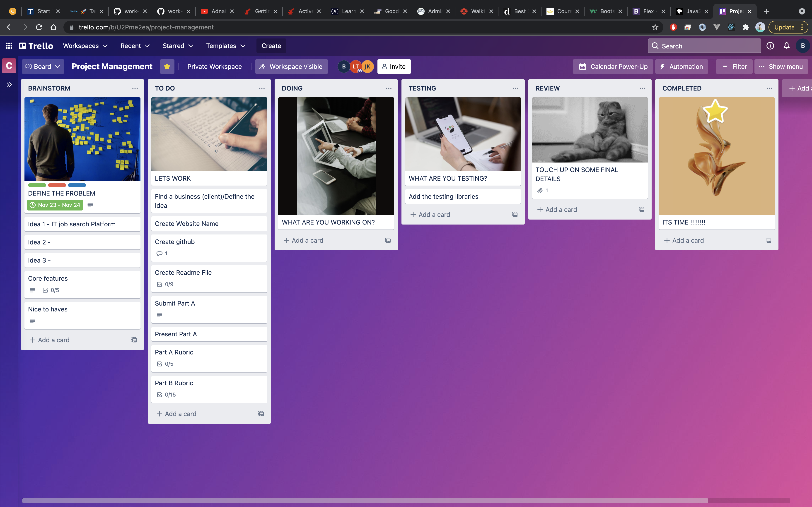Image resolution: width=812 pixels, height=507 pixels.
Task: Open the BRAINSTORM list actions ellipsis
Action: pyautogui.click(x=135, y=88)
